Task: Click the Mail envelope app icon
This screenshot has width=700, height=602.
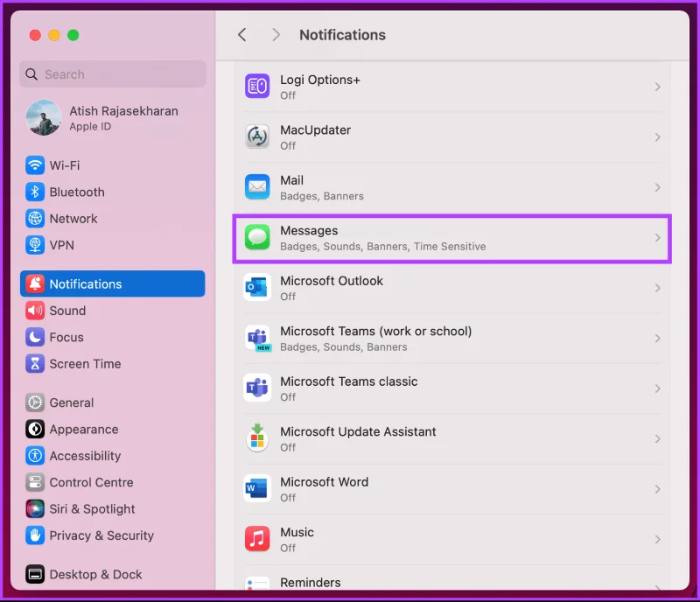Action: 257,187
